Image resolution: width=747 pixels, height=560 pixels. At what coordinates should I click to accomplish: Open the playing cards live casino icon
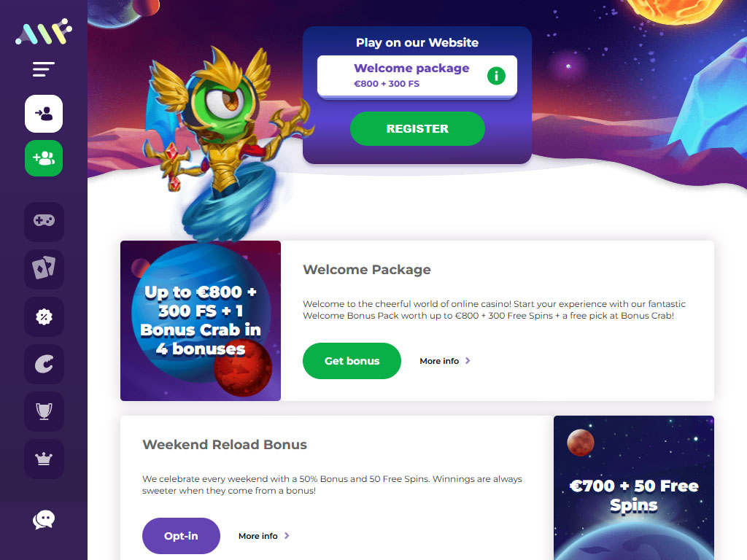(x=44, y=268)
